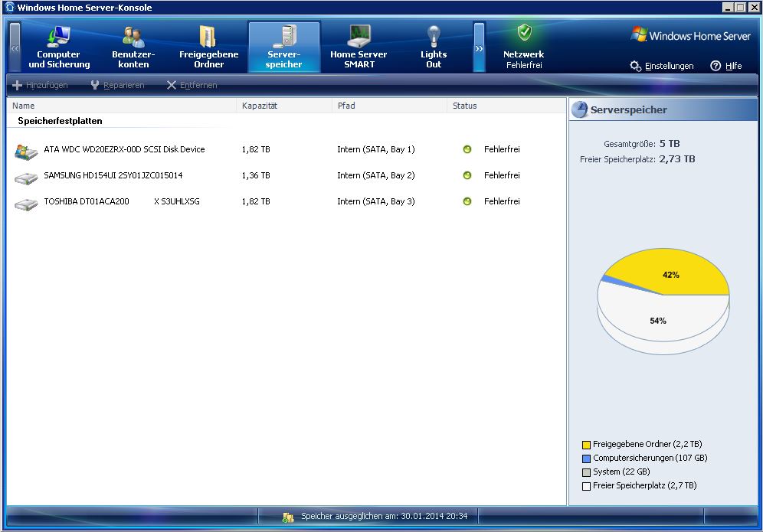
Task: Open Einstellungen settings
Action: [x=662, y=66]
